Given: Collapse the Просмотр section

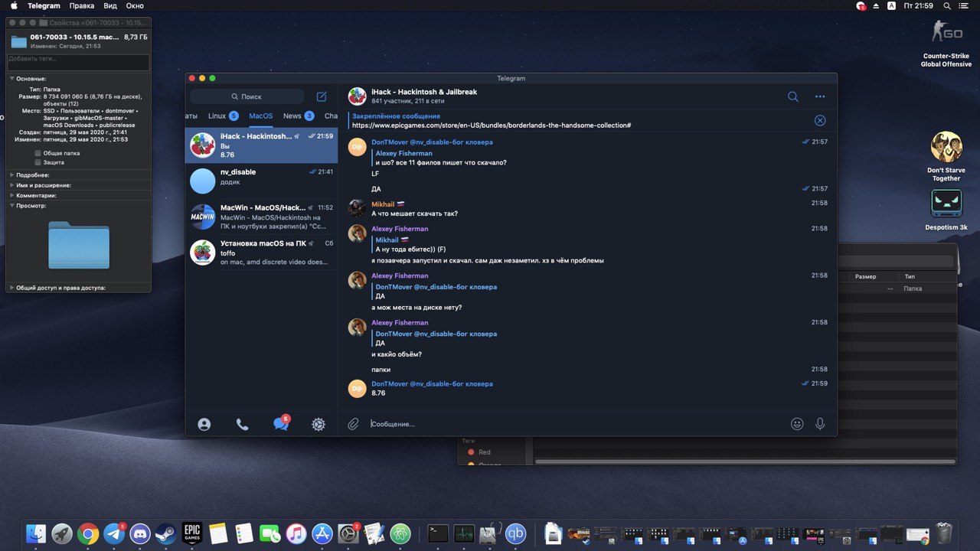Looking at the screenshot, I should coord(11,205).
